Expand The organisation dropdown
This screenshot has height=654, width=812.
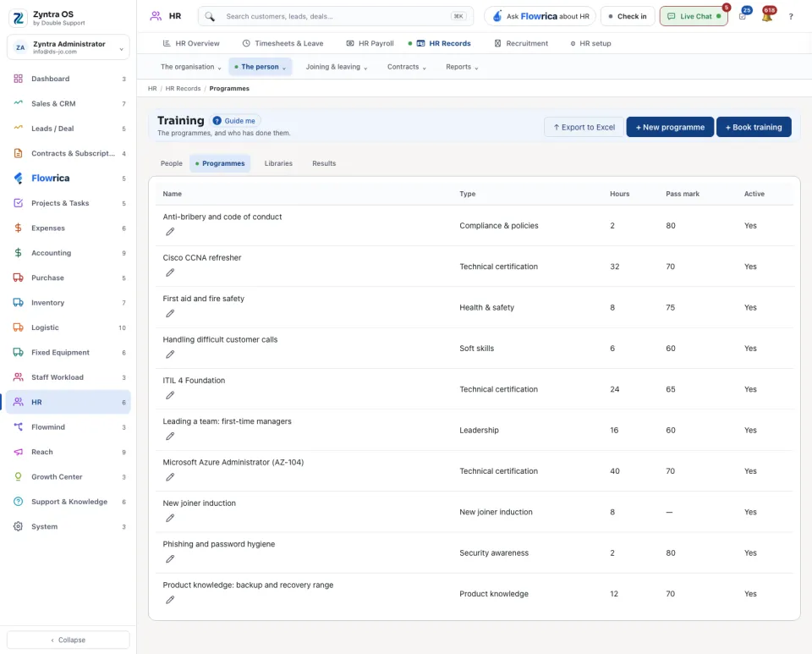click(x=190, y=67)
